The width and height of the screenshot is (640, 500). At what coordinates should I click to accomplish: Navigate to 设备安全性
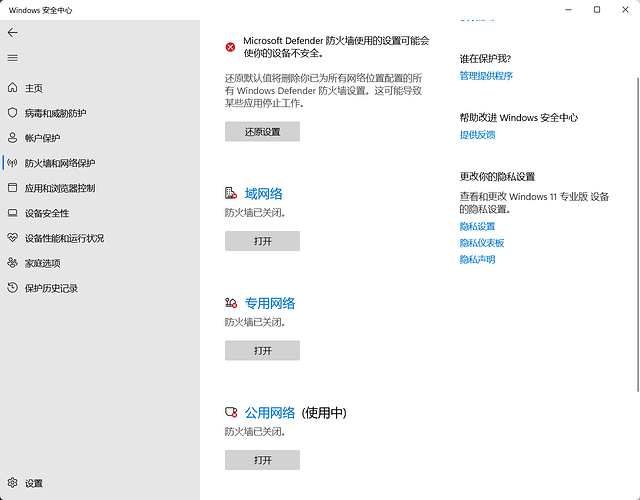pos(47,213)
